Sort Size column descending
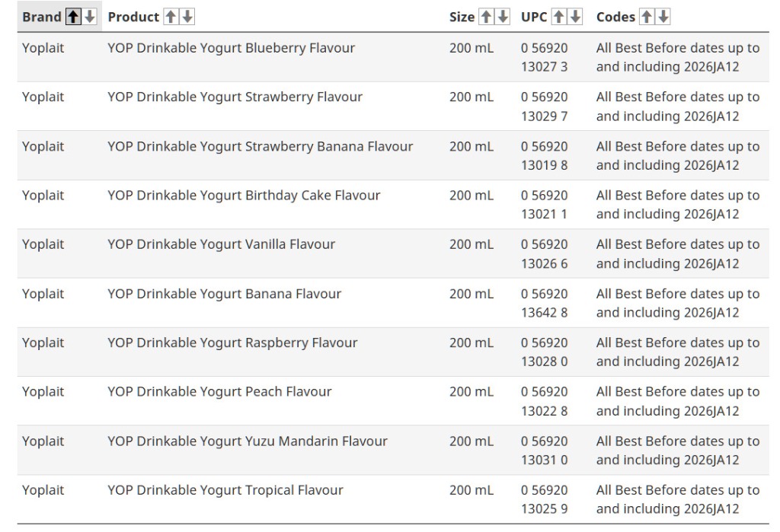This screenshot has width=780, height=532. tap(503, 17)
